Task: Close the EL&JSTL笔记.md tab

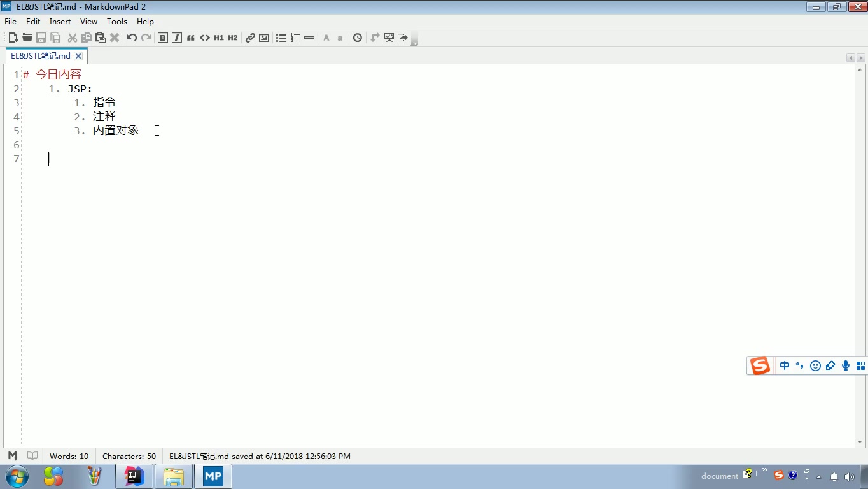Action: coord(78,56)
